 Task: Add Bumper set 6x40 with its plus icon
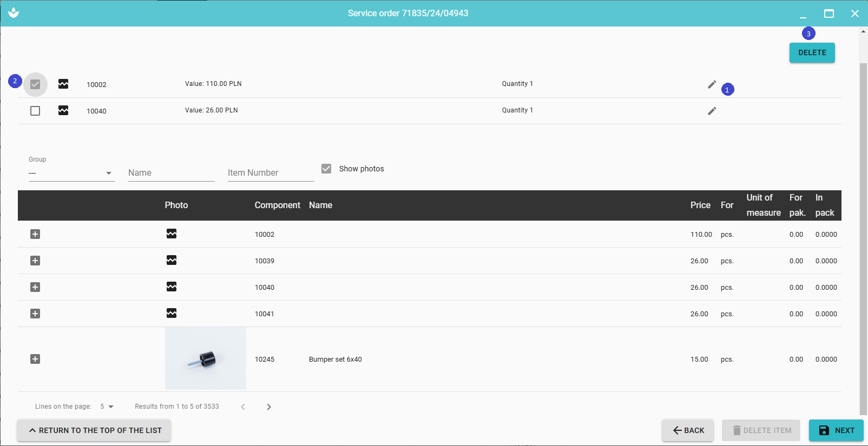pos(35,359)
